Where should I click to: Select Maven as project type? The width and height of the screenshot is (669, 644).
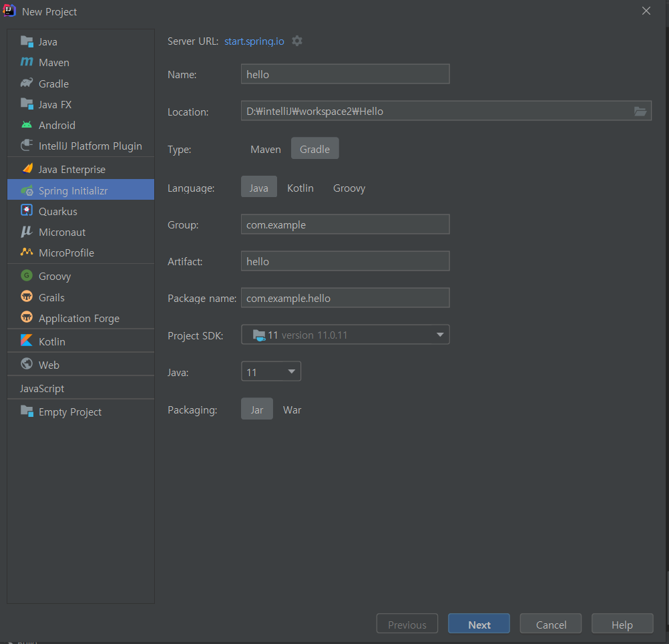click(x=265, y=149)
